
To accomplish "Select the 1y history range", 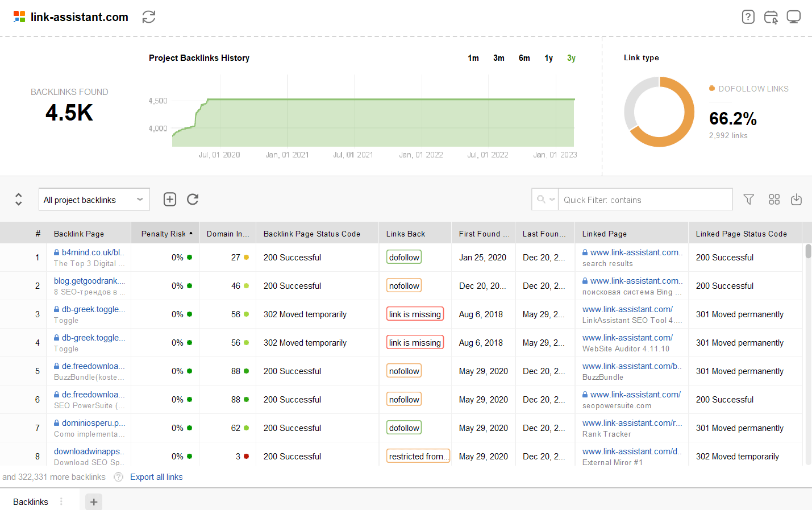I will [x=549, y=58].
